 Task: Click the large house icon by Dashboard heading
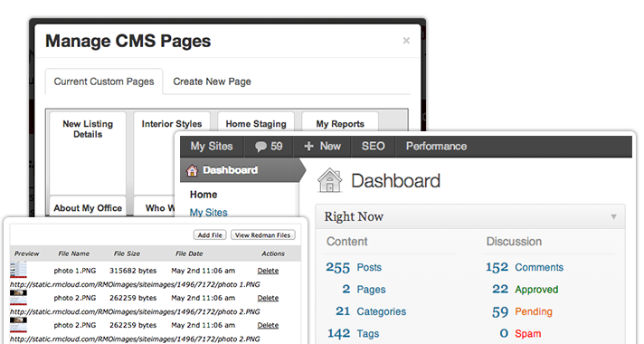click(329, 180)
